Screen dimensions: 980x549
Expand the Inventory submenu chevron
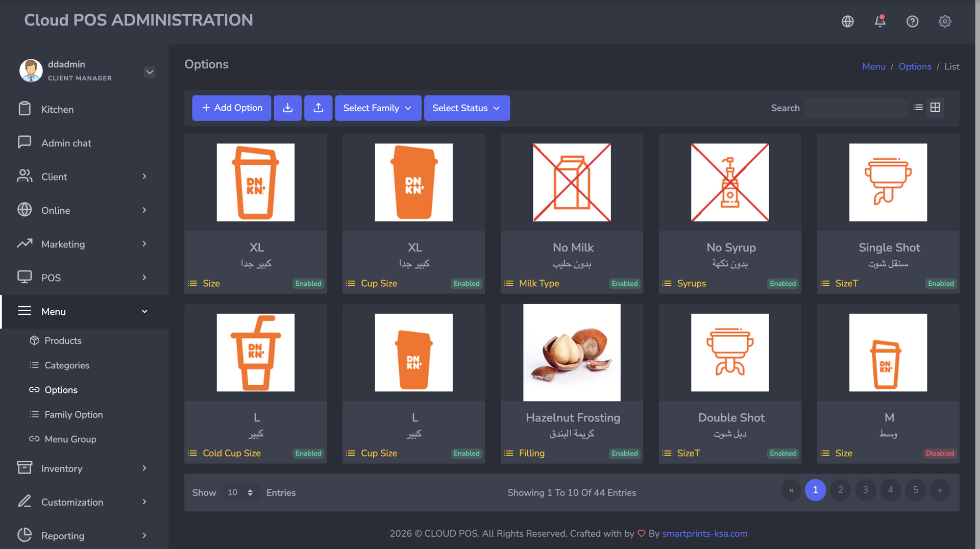point(144,468)
